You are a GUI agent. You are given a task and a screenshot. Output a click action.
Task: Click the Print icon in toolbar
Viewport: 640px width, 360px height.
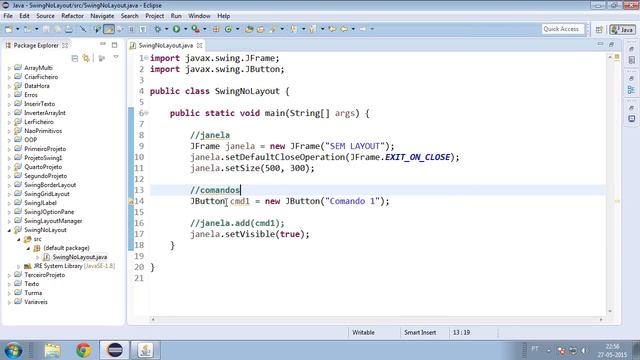point(69,29)
